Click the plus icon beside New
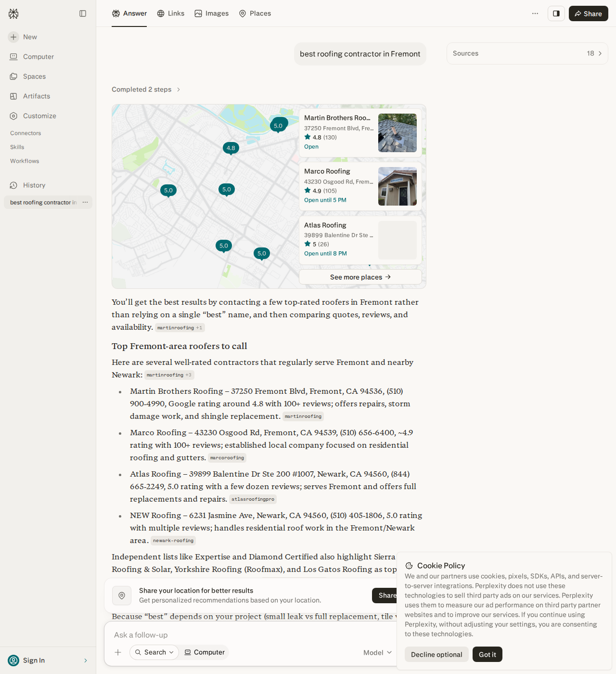This screenshot has height=674, width=616. coord(13,37)
